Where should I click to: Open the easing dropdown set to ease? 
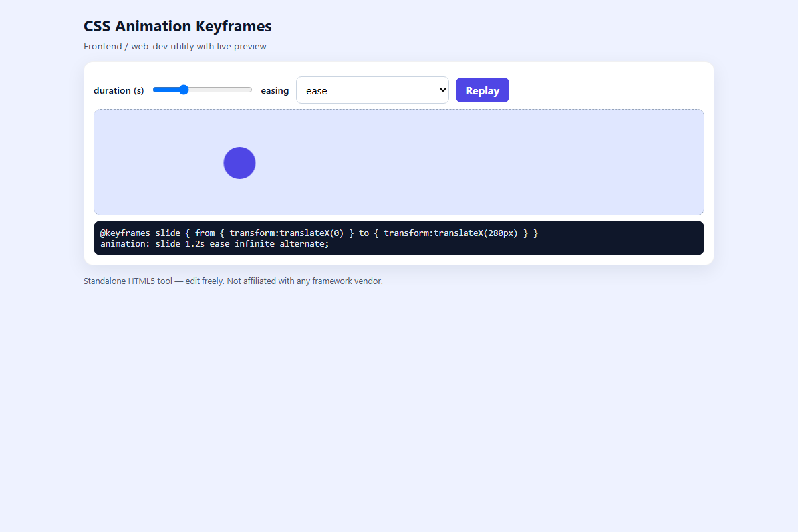pos(372,90)
